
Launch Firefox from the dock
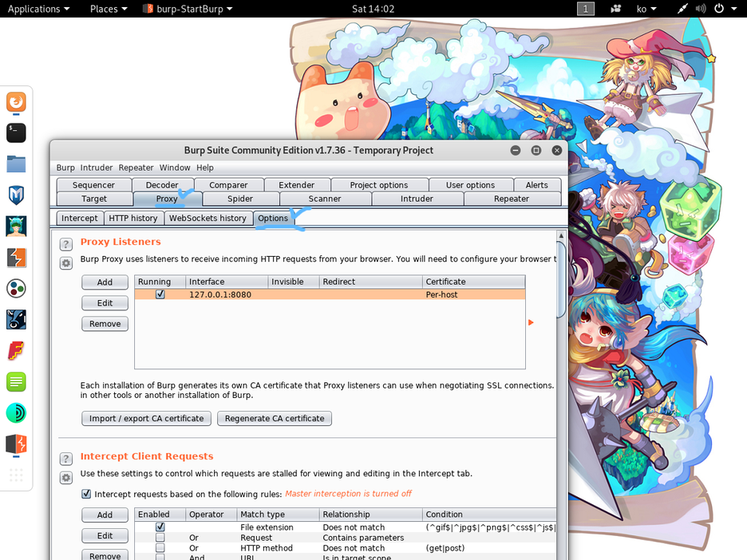[16, 101]
